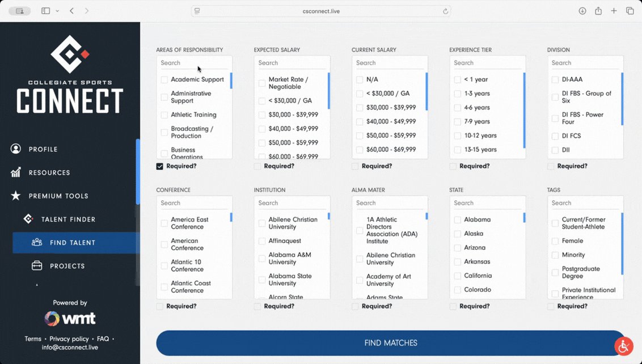Click the Safari share icon
The height and width of the screenshot is (364, 642).
pyautogui.click(x=598, y=11)
